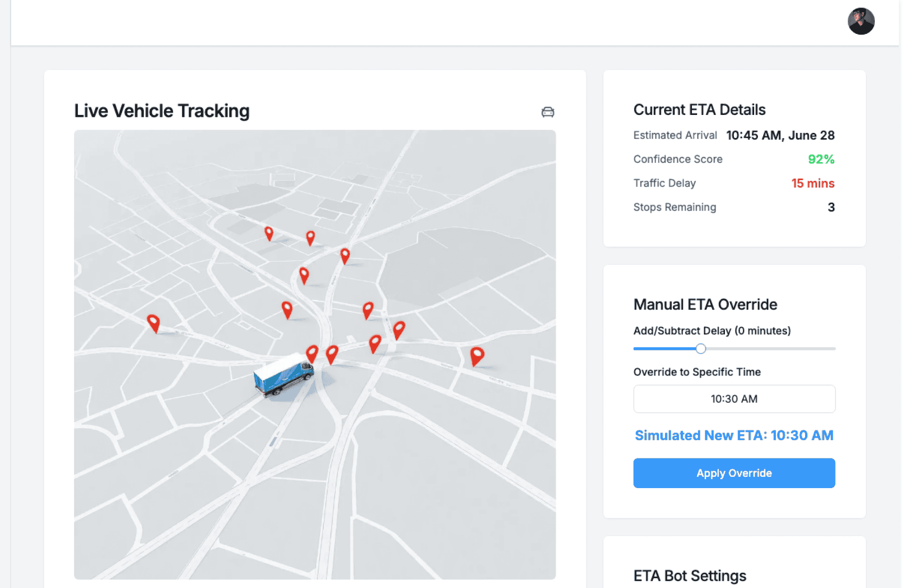Viewport: 905px width, 588px height.
Task: Click the Simulated New ETA text
Action: pyautogui.click(x=734, y=435)
